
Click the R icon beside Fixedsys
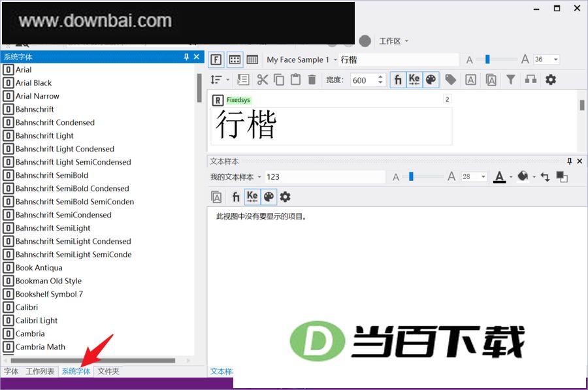(x=218, y=100)
